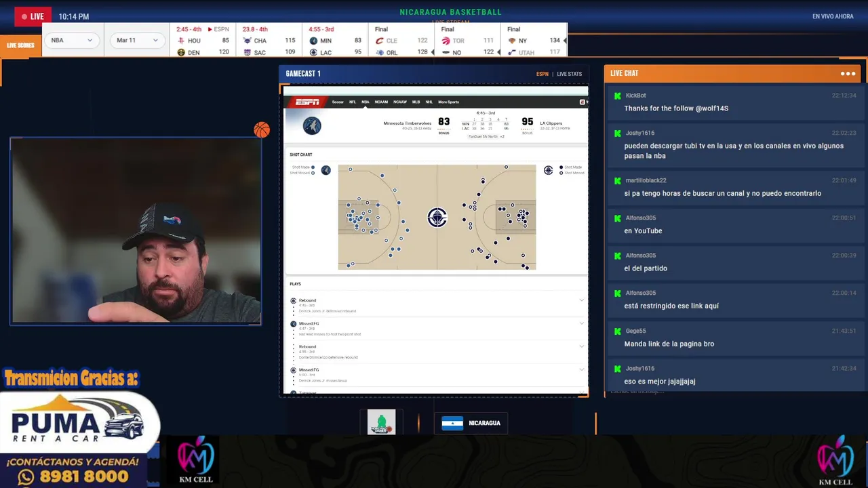
Task: Click the Clippers center court logo
Action: (437, 217)
